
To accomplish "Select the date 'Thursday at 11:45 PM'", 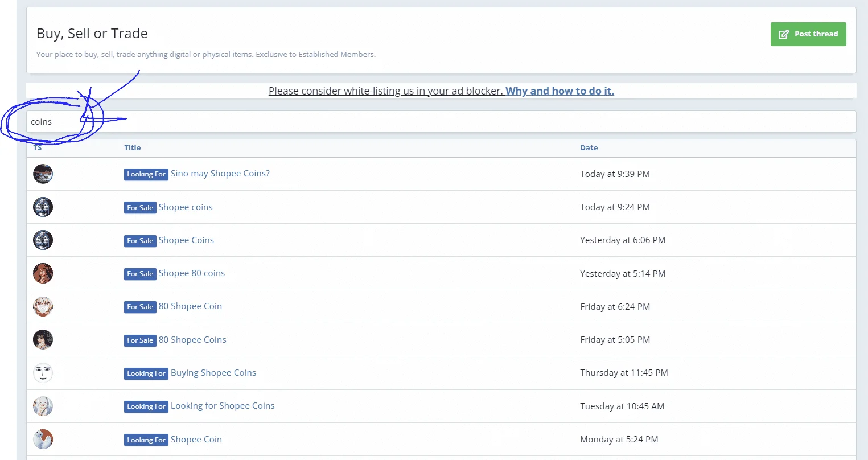I will click(624, 373).
